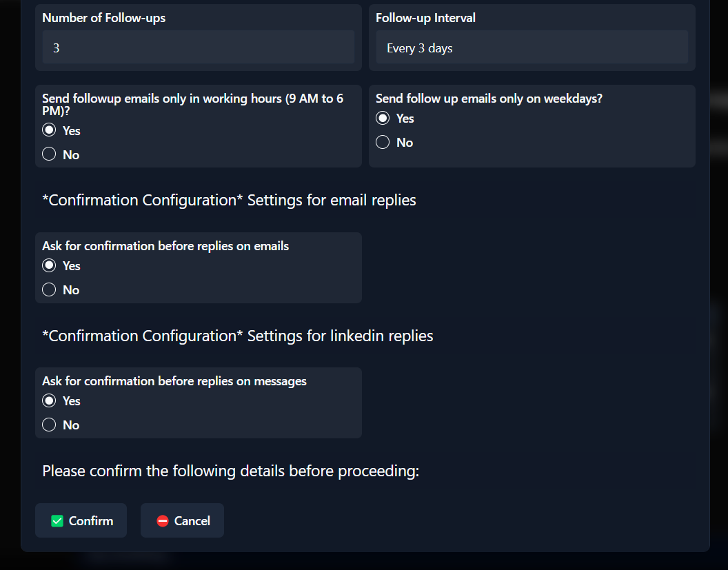Click the "Number of Follow-ups" label
This screenshot has height=570, width=728.
click(x=104, y=18)
